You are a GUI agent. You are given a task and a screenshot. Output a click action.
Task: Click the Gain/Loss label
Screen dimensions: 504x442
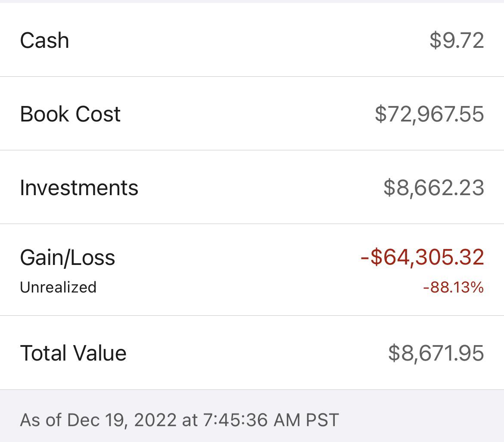[68, 258]
